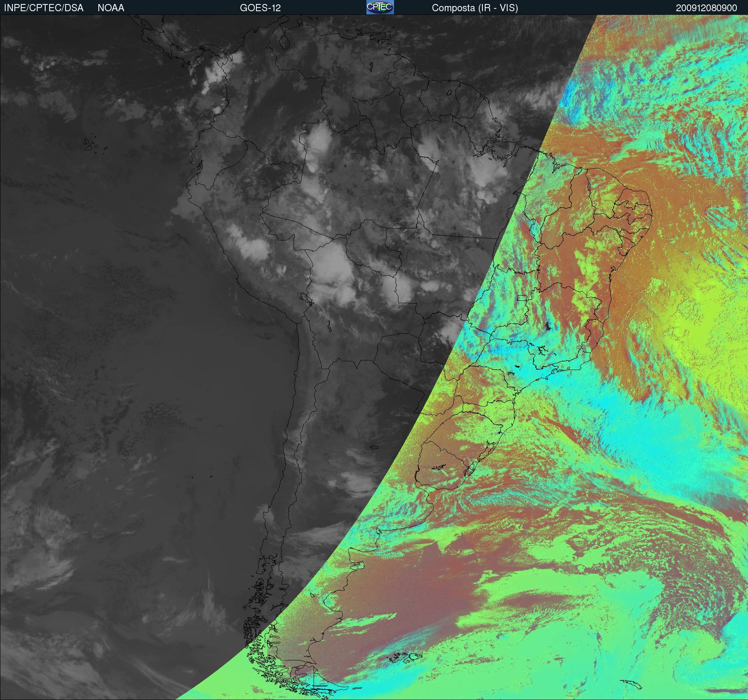Select the 200912080900 timestamp
The image size is (748, 700).
706,8
